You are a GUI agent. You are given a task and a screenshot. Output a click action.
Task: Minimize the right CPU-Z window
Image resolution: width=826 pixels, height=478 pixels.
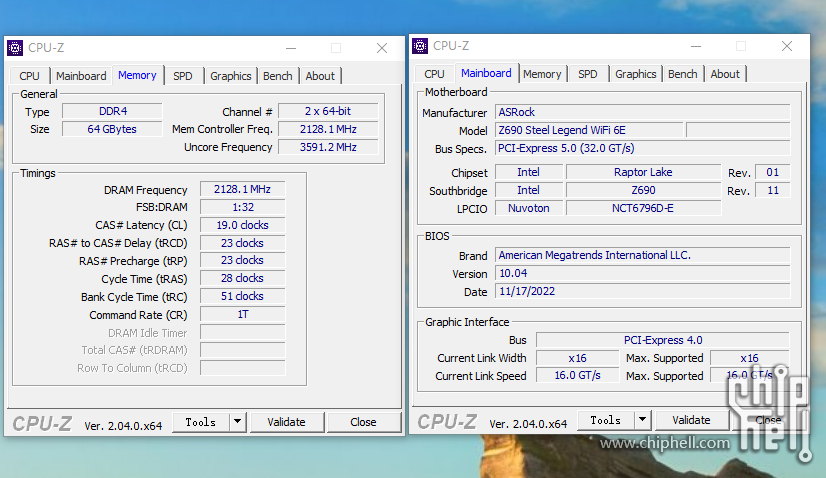(x=696, y=46)
